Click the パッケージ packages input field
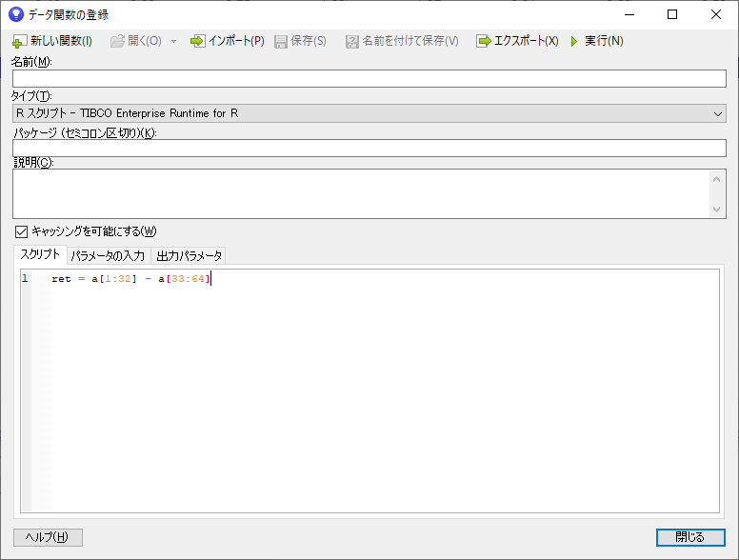 [369, 148]
